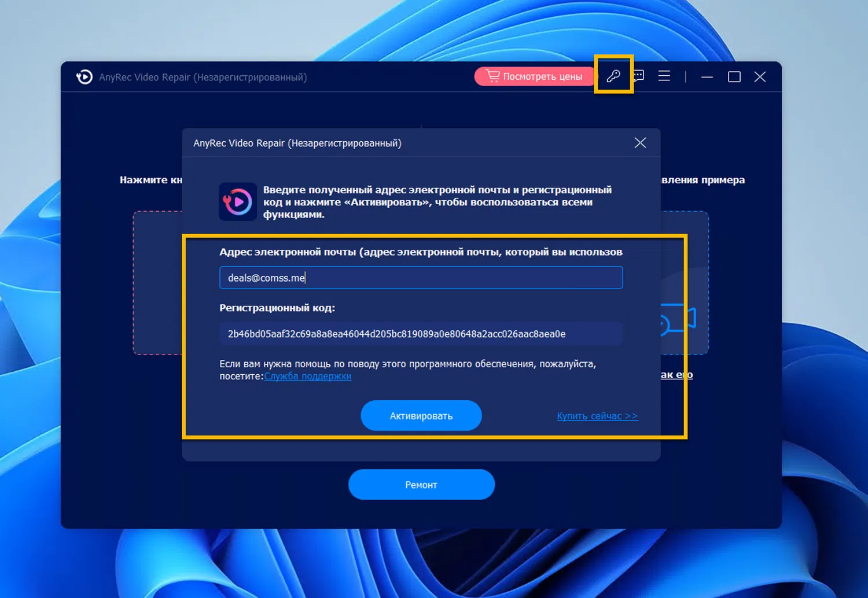Screen dimensions: 868x598
Task: Click the AnyRec Video Repair dialog title
Action: point(297,143)
